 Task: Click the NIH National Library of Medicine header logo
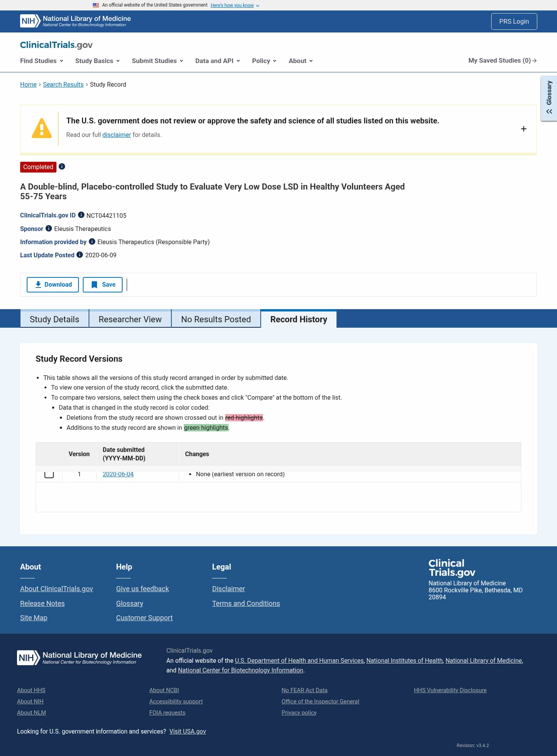click(75, 21)
